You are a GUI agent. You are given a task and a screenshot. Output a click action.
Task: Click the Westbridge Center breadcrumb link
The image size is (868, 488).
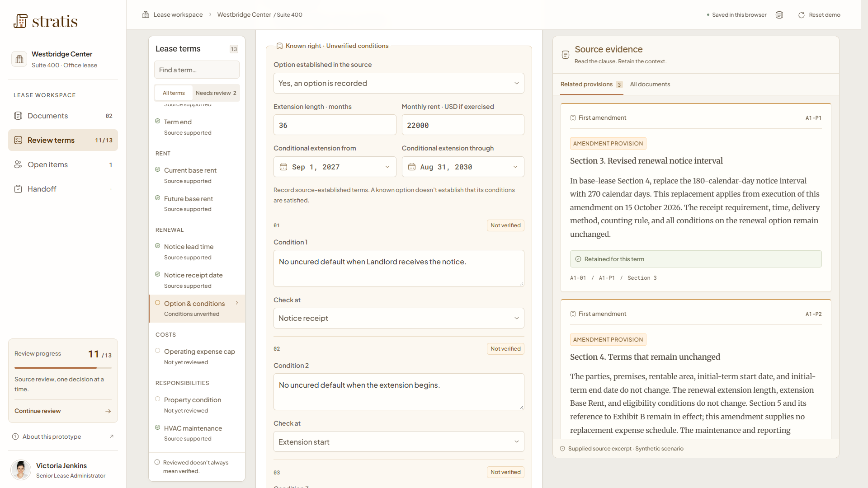point(244,14)
